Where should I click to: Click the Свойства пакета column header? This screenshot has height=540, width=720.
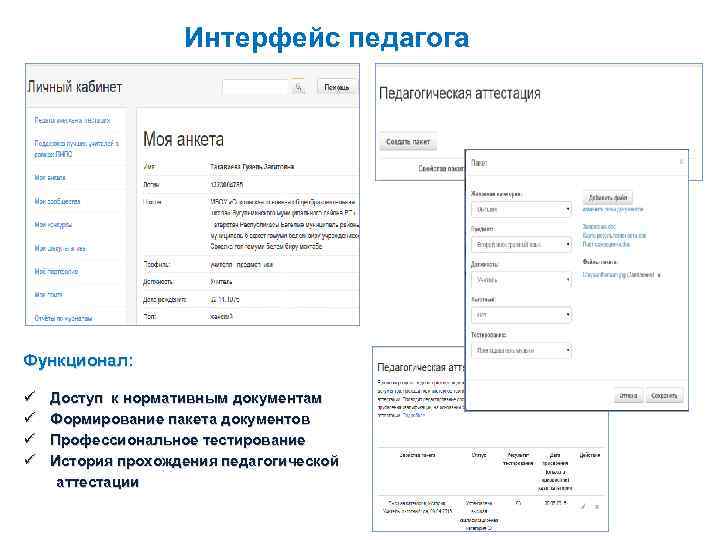point(417,456)
